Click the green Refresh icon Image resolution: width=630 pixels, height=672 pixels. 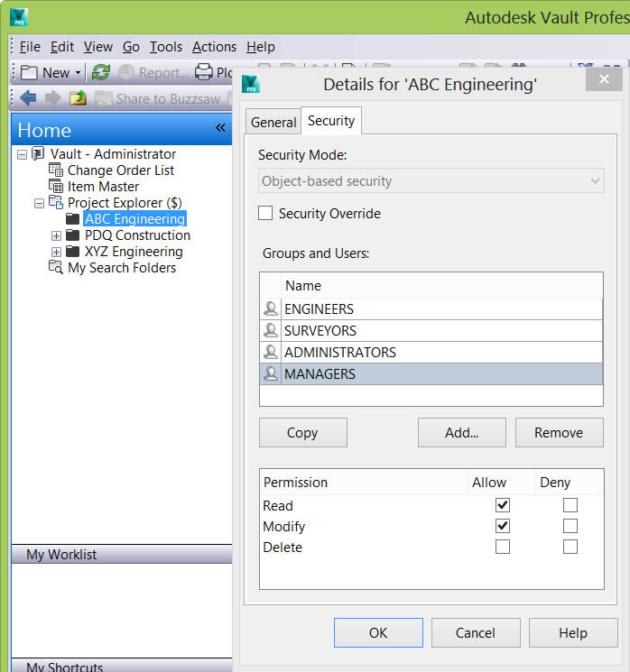pos(101,72)
